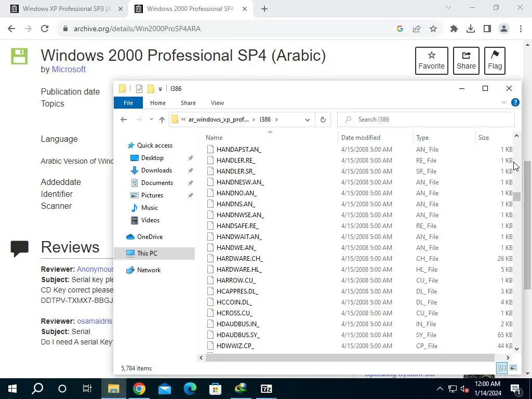
Task: Open Customize Quick Access Toolbar dropdown
Action: pyautogui.click(x=160, y=89)
